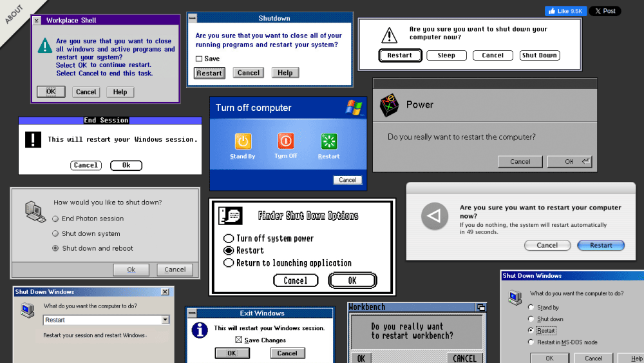Click the warning triangle in Workplace Shell
This screenshot has height=363, width=644.
[x=45, y=45]
